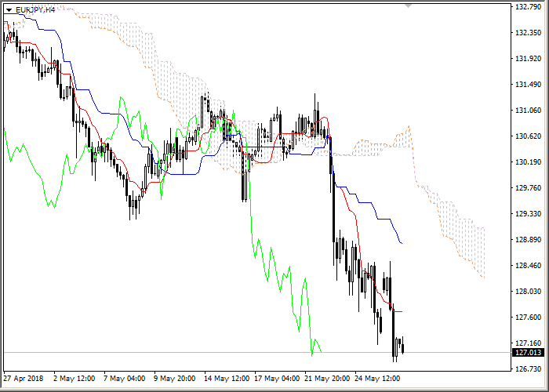Click the 131.490 price scale label
This screenshot has width=549, height=392.
point(528,85)
